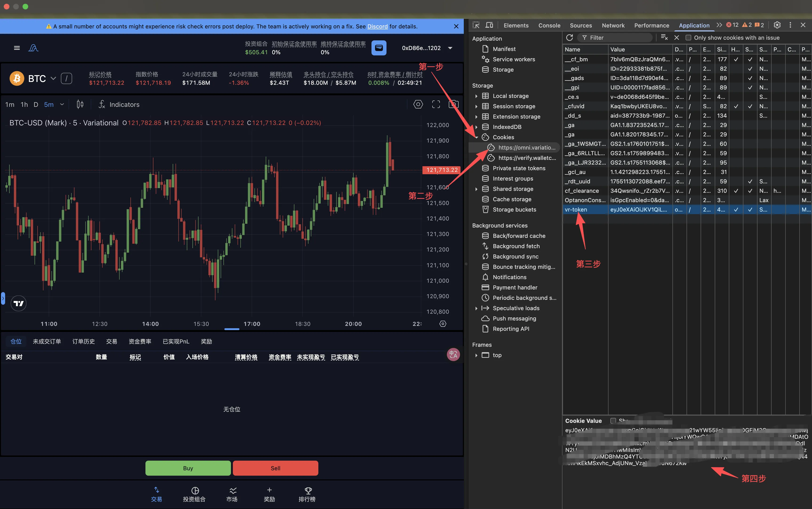Open the hamburger menu
Viewport: 812px width, 509px height.
(17, 48)
